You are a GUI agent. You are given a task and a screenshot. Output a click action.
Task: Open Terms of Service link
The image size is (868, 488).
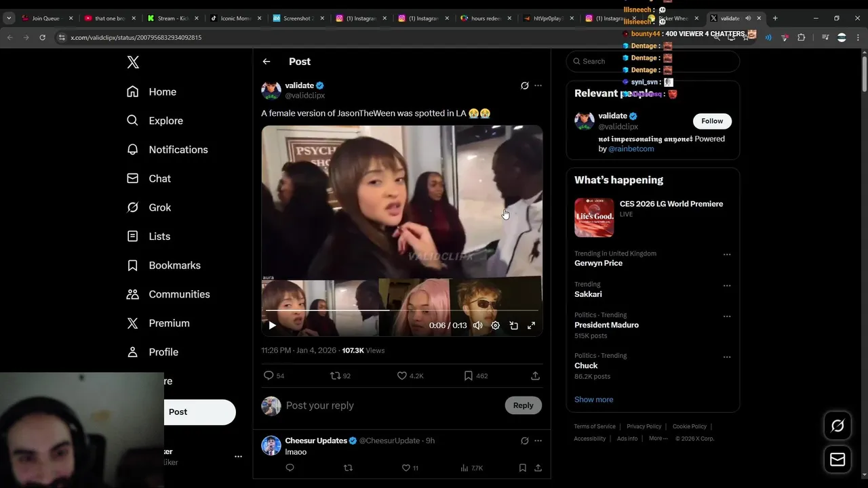tap(595, 426)
